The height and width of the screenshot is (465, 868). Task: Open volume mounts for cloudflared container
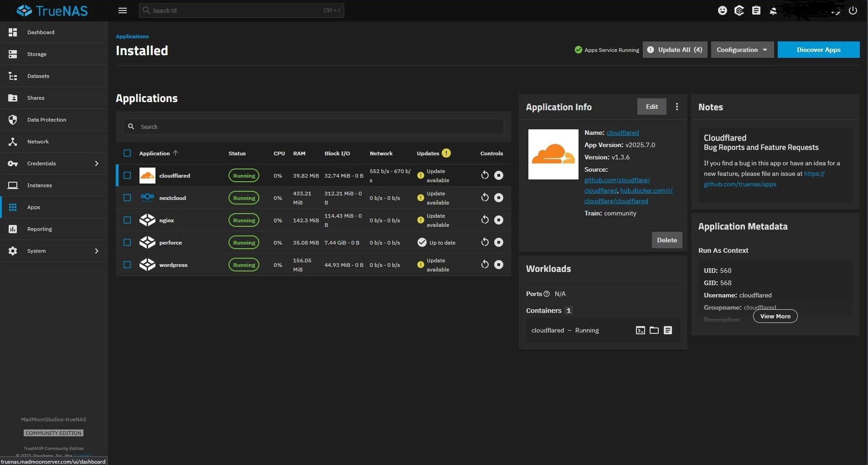pos(654,330)
